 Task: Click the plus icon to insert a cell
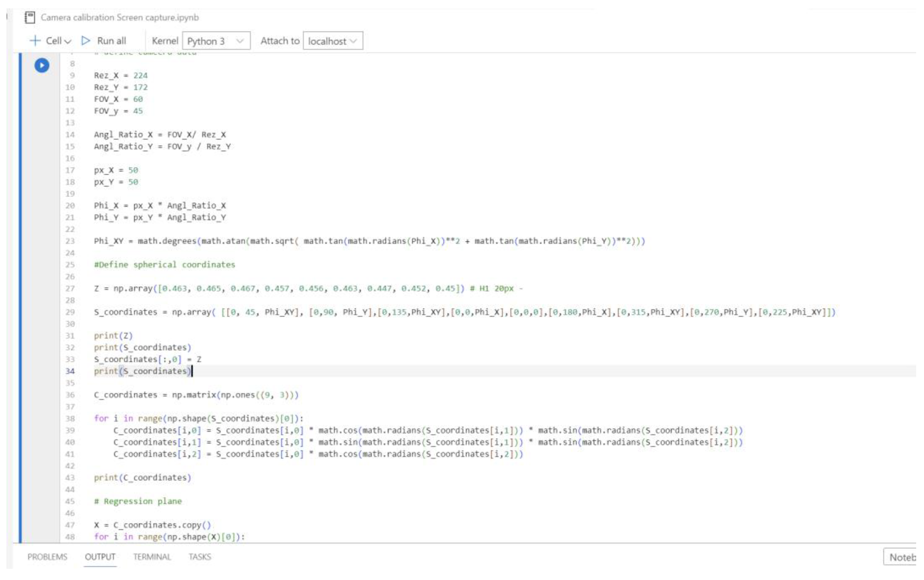35,40
